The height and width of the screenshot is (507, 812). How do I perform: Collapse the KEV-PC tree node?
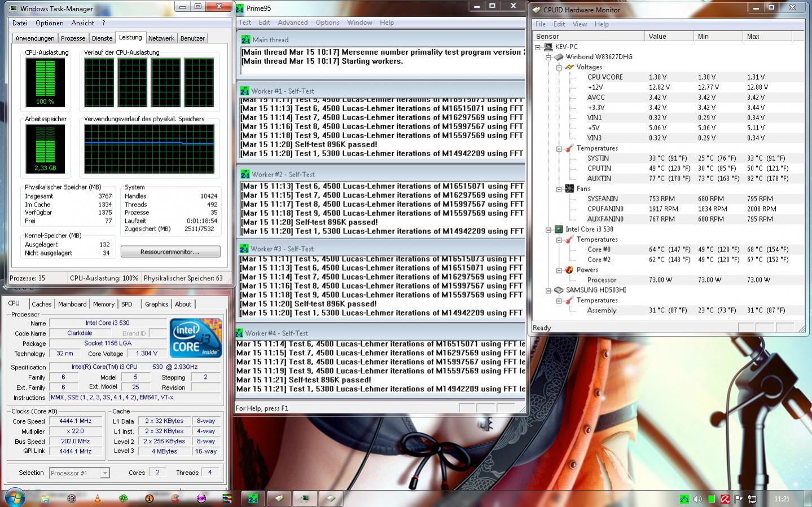point(538,47)
